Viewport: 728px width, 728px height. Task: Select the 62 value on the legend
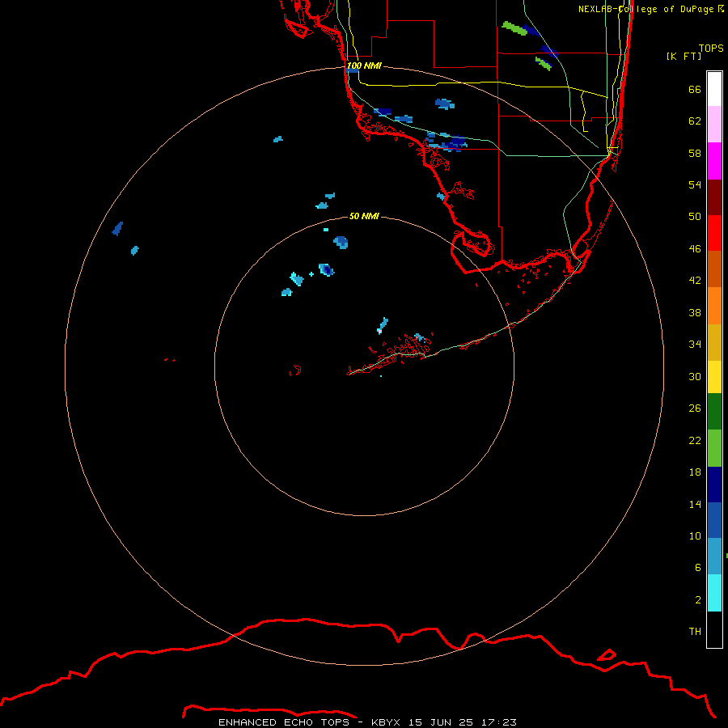[x=695, y=121]
